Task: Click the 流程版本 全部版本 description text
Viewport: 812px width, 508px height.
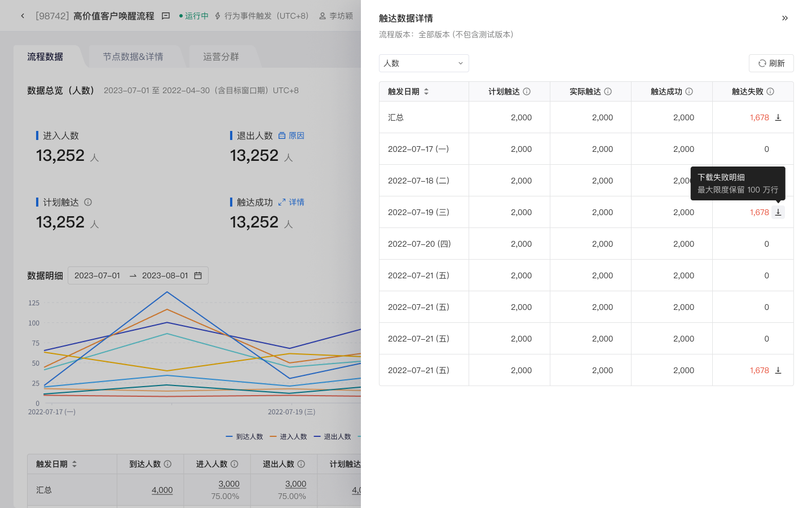Action: pyautogui.click(x=446, y=34)
